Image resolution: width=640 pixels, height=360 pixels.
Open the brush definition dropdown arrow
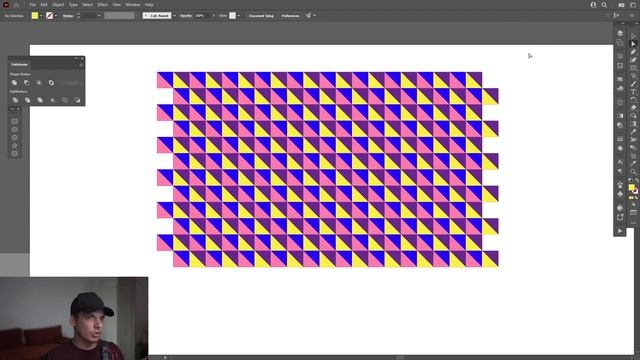click(x=174, y=16)
